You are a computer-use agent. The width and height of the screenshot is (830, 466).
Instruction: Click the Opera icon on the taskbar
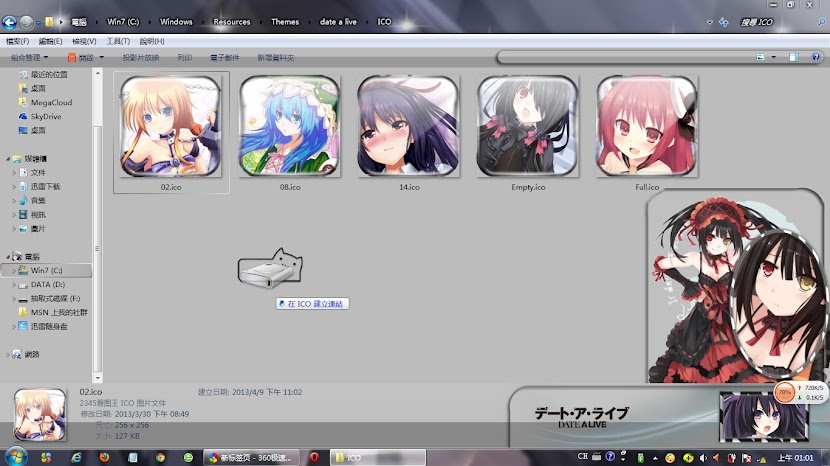[314, 457]
